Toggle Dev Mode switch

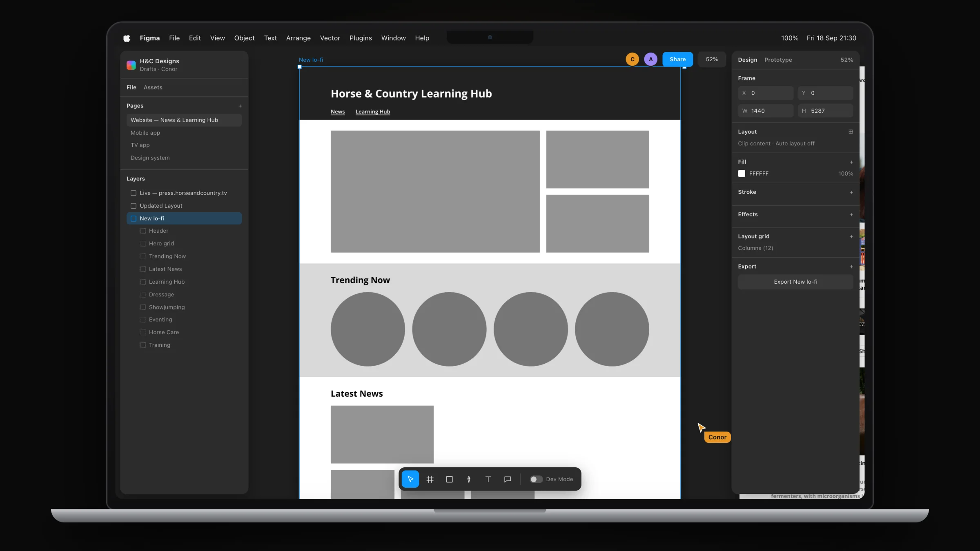point(536,479)
